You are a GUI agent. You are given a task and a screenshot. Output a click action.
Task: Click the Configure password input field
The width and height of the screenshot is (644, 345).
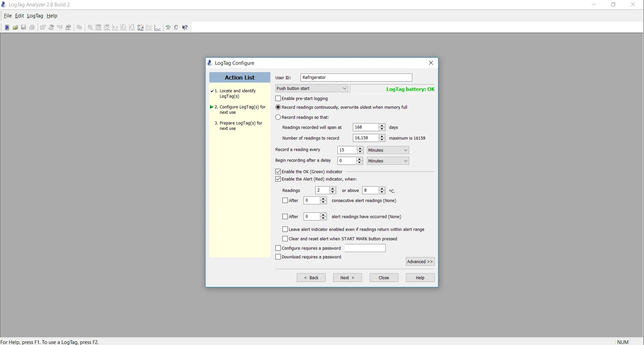(365, 248)
